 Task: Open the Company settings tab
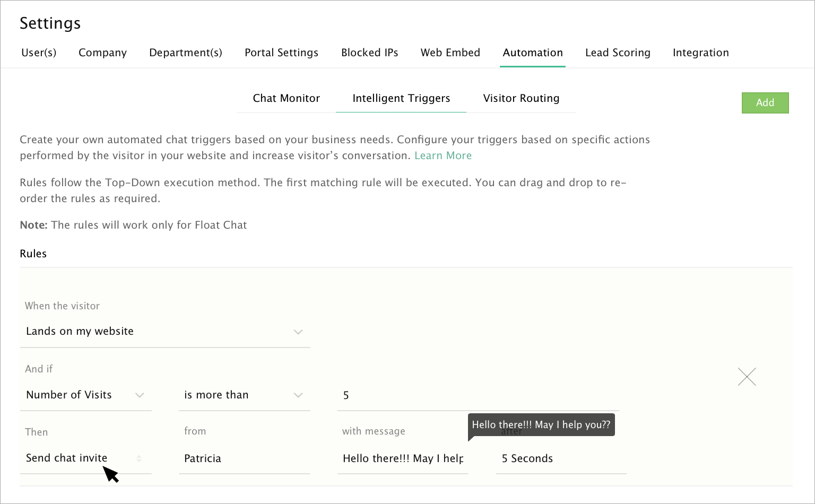[x=102, y=53]
